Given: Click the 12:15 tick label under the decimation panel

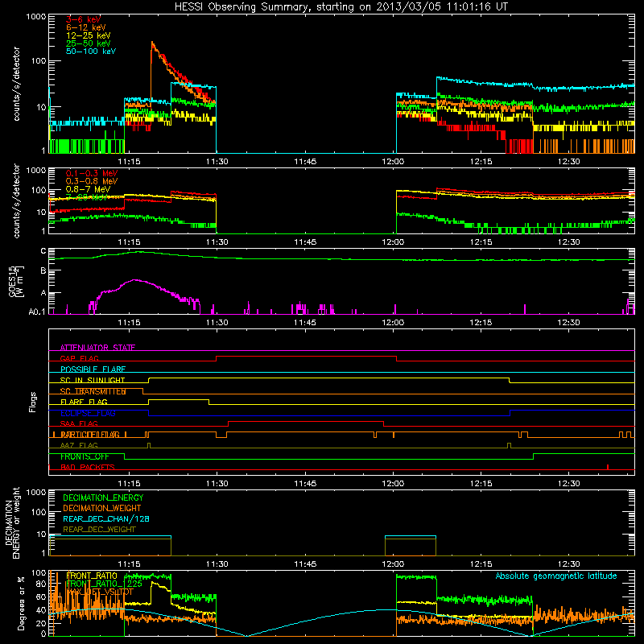Looking at the screenshot, I should coord(481,564).
